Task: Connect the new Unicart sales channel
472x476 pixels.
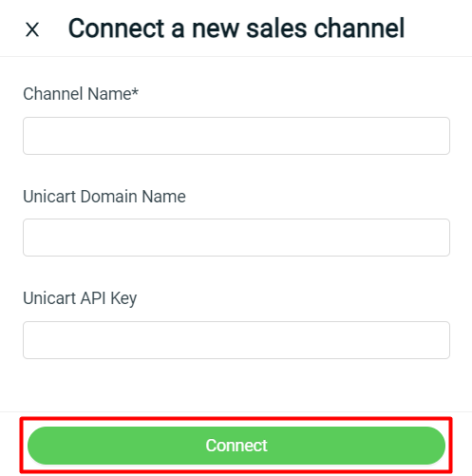Action: coord(236,446)
